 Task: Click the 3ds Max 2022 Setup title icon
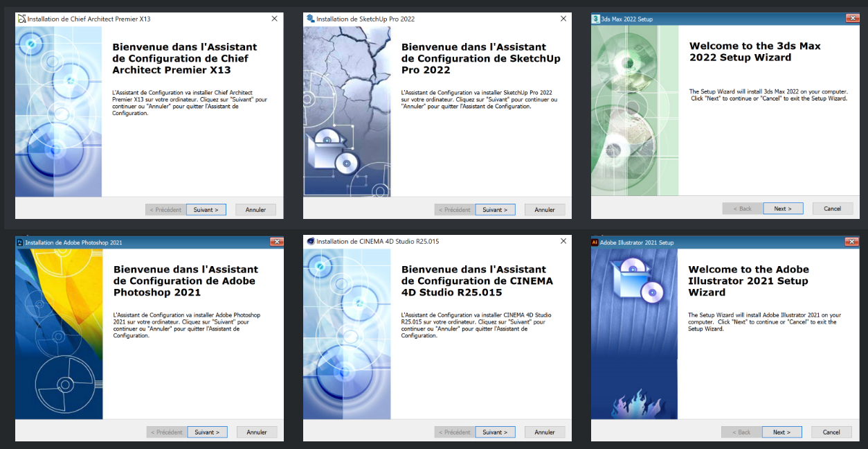click(x=596, y=19)
